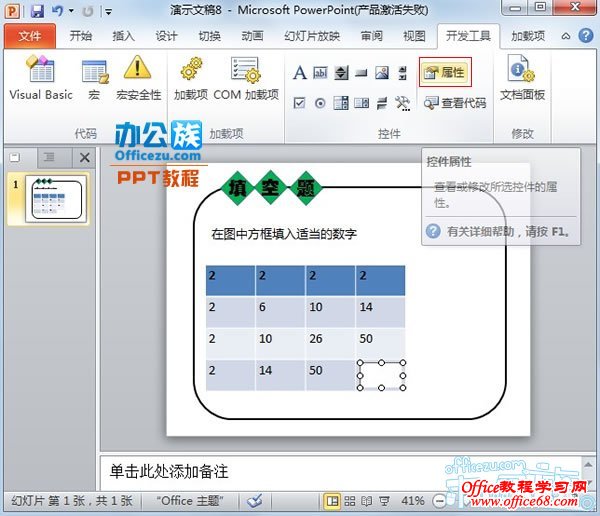The height and width of the screenshot is (516, 600).
Task: Click the notes area 单击此处添加备注
Action: point(169,472)
